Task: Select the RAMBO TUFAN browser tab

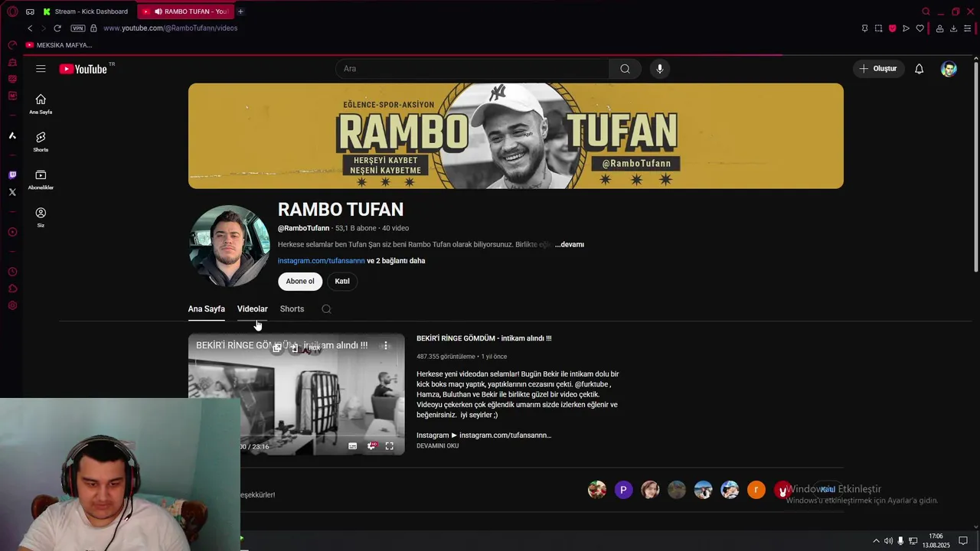Action: 185,11
